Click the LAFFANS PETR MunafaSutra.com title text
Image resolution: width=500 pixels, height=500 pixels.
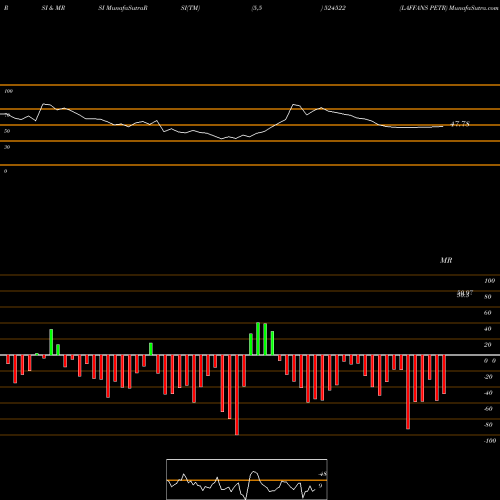(449, 8)
